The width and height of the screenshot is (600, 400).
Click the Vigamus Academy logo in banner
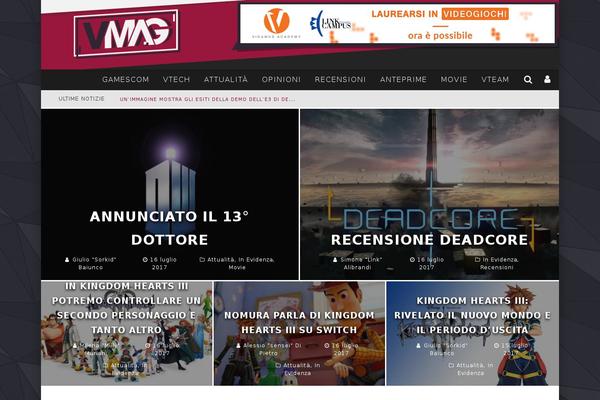tap(276, 23)
